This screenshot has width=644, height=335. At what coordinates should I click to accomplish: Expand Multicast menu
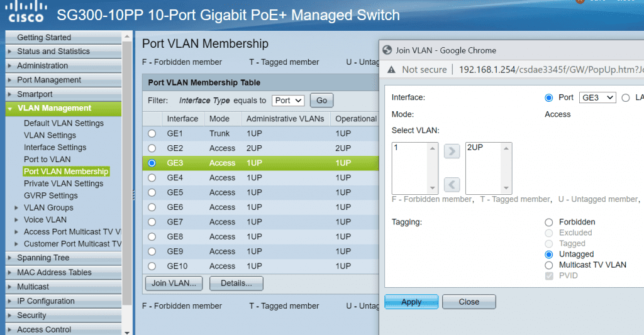64,287
